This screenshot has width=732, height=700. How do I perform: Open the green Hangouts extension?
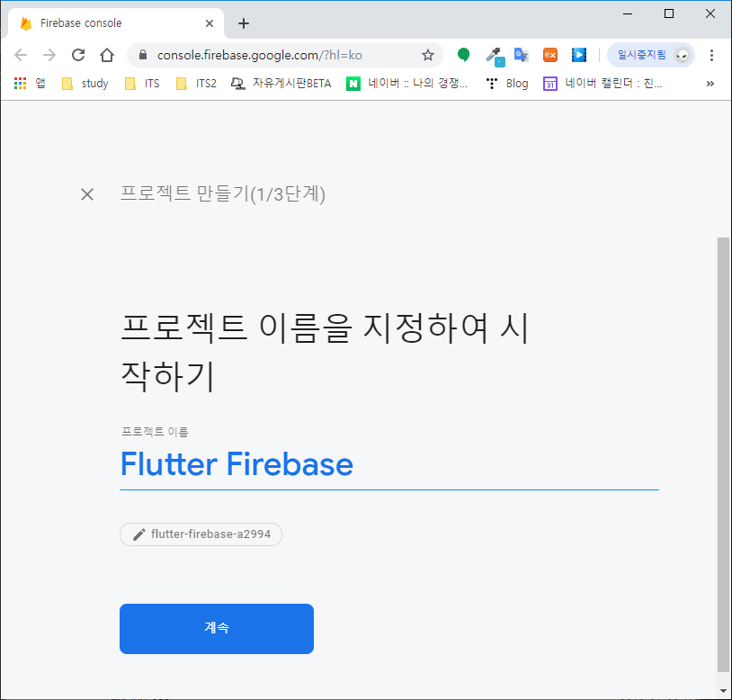tap(463, 55)
